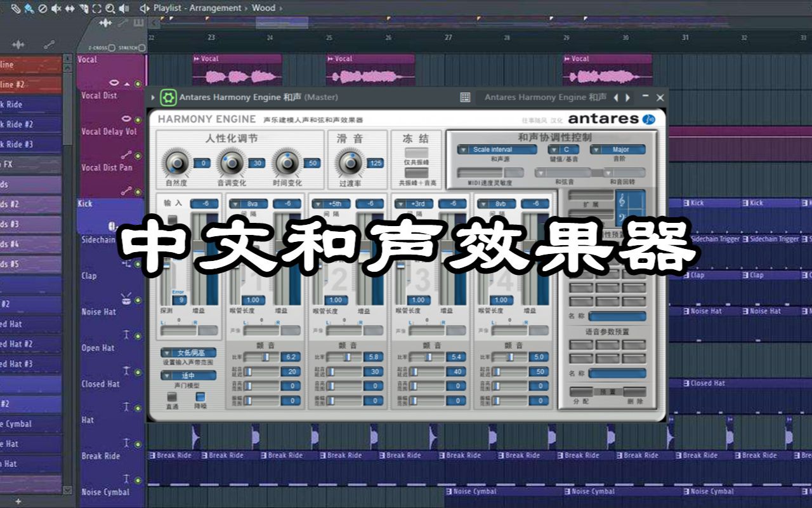Click the speaker icon before Playlist title
The width and height of the screenshot is (812, 508).
tap(145, 8)
